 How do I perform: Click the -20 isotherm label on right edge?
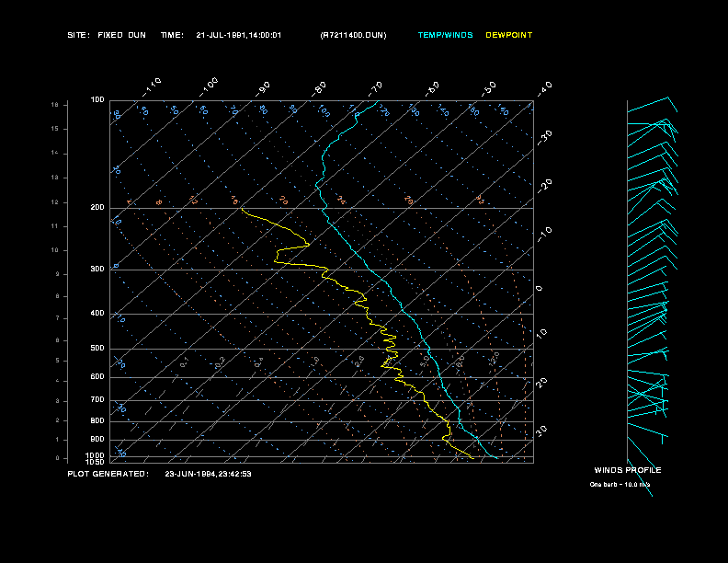[545, 186]
